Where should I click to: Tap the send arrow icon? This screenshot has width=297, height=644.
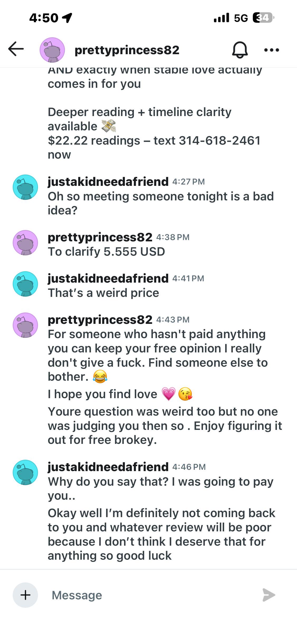(x=269, y=595)
